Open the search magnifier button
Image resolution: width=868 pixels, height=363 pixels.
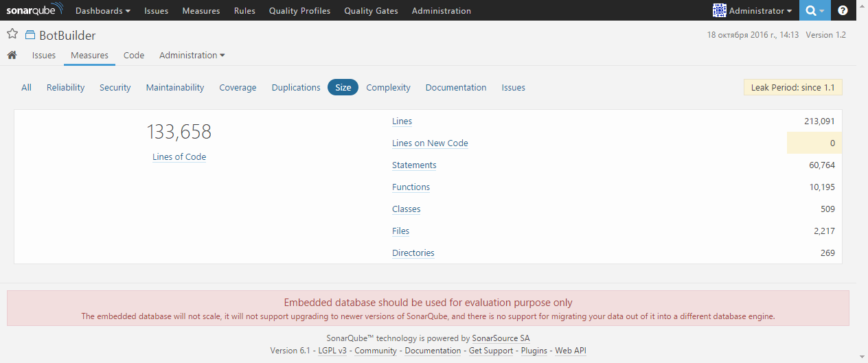point(814,11)
